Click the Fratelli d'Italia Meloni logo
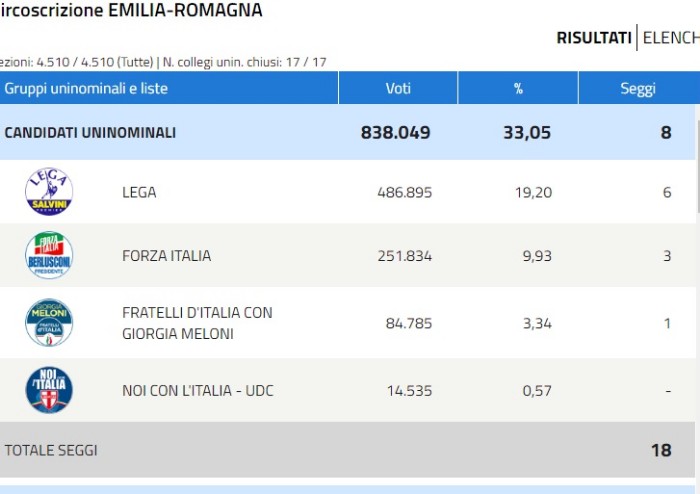 click(49, 323)
